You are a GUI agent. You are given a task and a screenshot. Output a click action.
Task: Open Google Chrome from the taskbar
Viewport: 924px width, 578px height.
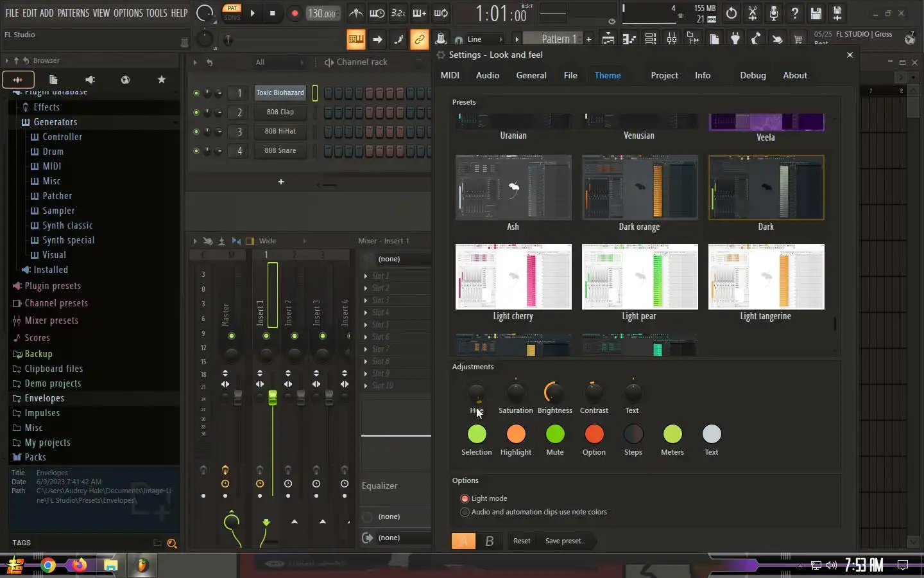click(48, 565)
